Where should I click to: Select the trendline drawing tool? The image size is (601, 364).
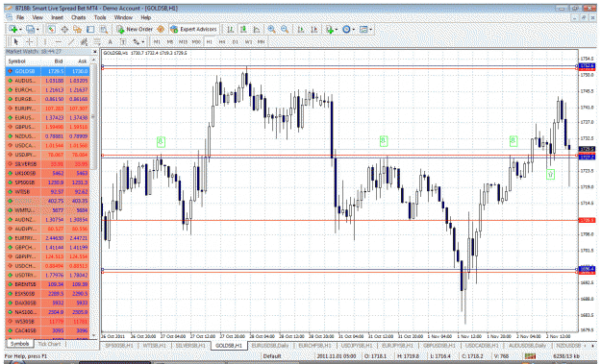click(x=71, y=41)
